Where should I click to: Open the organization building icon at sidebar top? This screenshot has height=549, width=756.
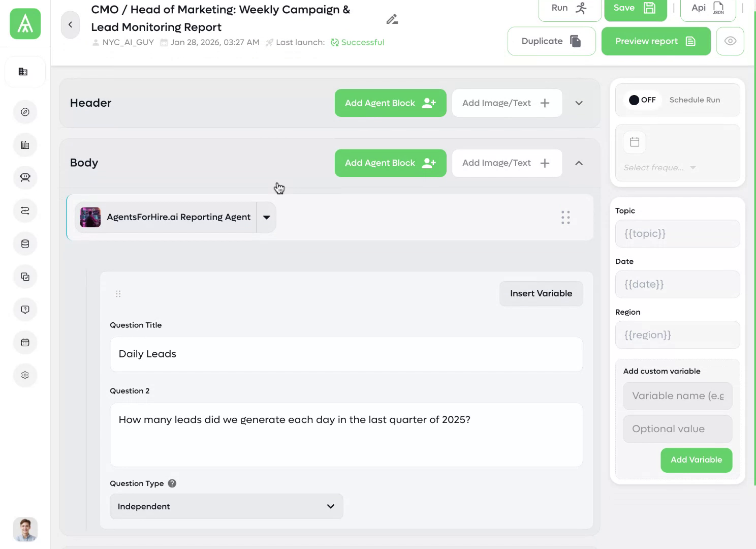pyautogui.click(x=23, y=72)
